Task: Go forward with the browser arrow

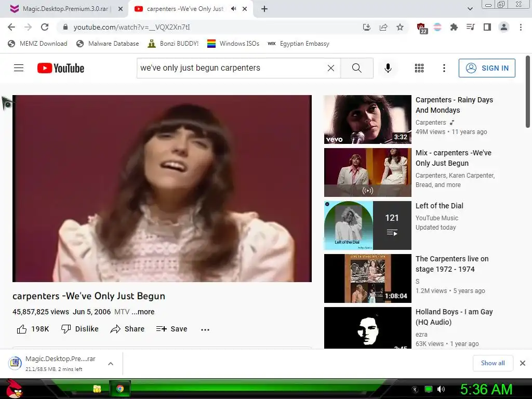Action: [28, 27]
